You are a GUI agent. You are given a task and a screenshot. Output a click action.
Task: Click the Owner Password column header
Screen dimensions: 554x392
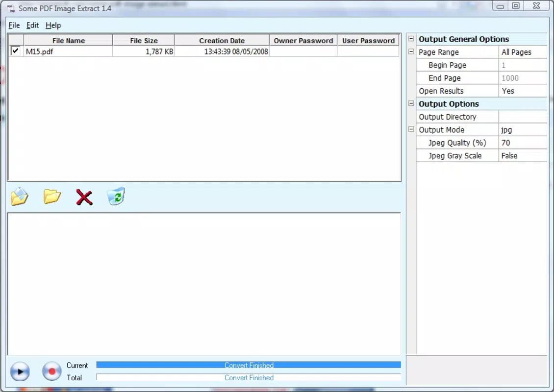pos(303,40)
